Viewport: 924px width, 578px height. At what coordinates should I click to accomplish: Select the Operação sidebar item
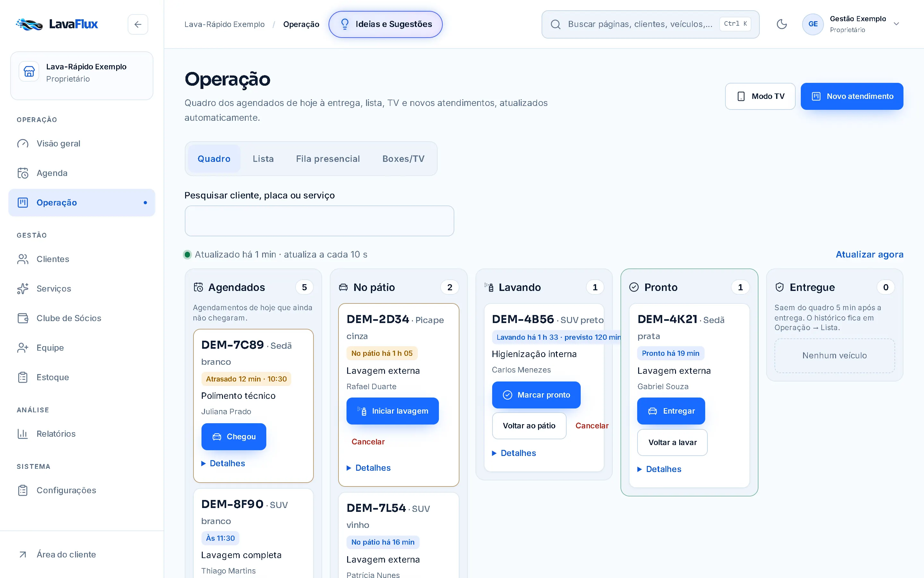tap(82, 202)
